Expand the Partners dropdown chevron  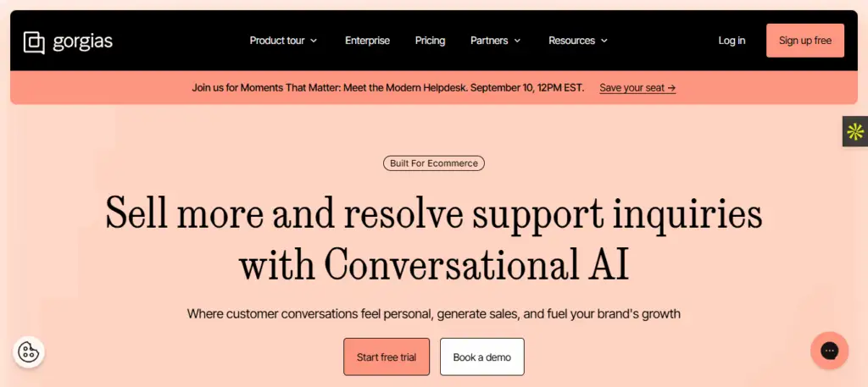pos(517,41)
